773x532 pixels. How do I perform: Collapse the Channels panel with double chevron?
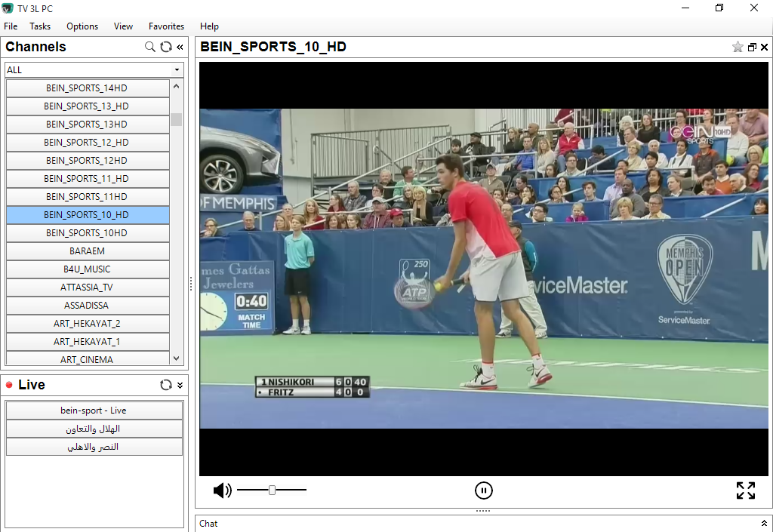tap(180, 47)
